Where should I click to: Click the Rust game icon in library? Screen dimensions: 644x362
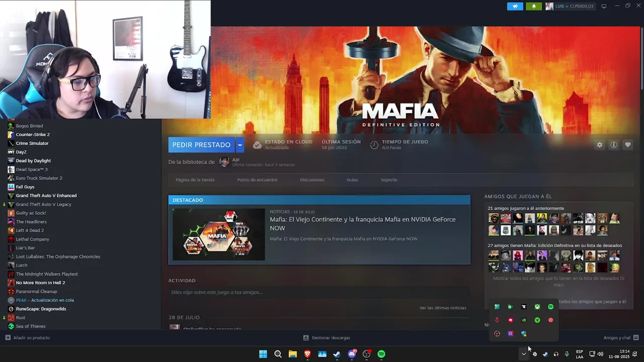pos(11,317)
